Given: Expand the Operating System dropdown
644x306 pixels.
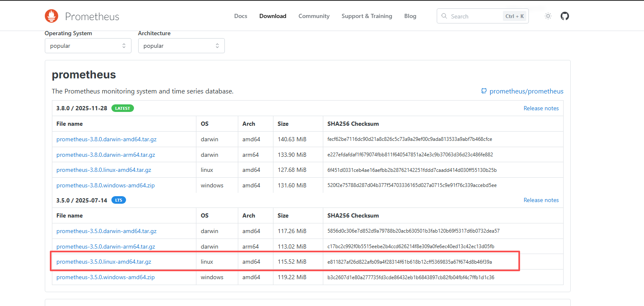Looking at the screenshot, I should coord(88,46).
